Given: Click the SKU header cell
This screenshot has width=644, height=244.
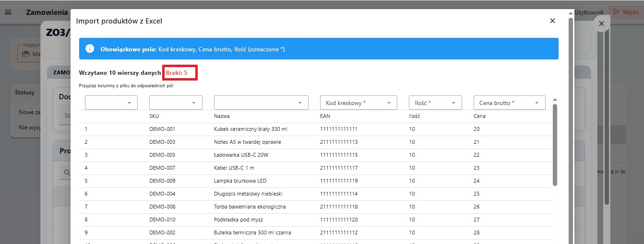Looking at the screenshot, I should [x=154, y=116].
